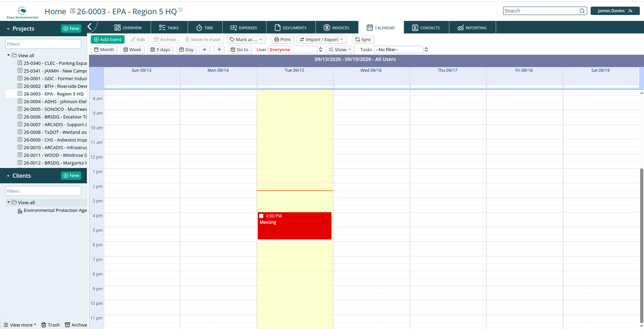The width and height of the screenshot is (644, 329).
Task: Sync the calendar
Action: 363,39
